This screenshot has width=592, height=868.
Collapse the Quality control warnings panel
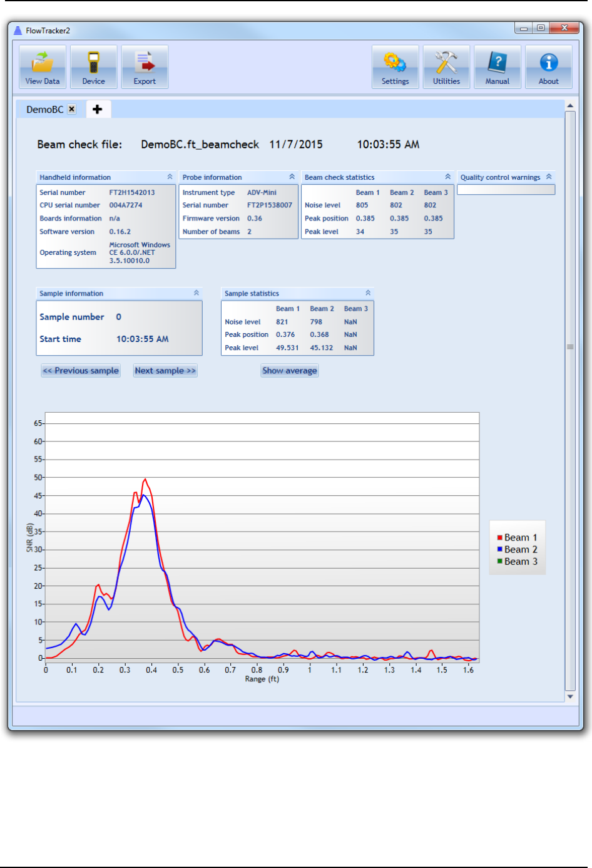click(x=549, y=177)
